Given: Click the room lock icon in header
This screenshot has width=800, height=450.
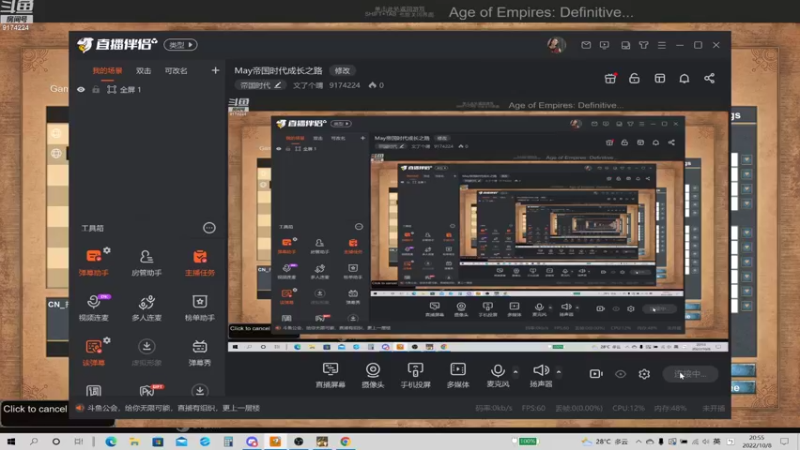Looking at the screenshot, I should click(x=634, y=78).
